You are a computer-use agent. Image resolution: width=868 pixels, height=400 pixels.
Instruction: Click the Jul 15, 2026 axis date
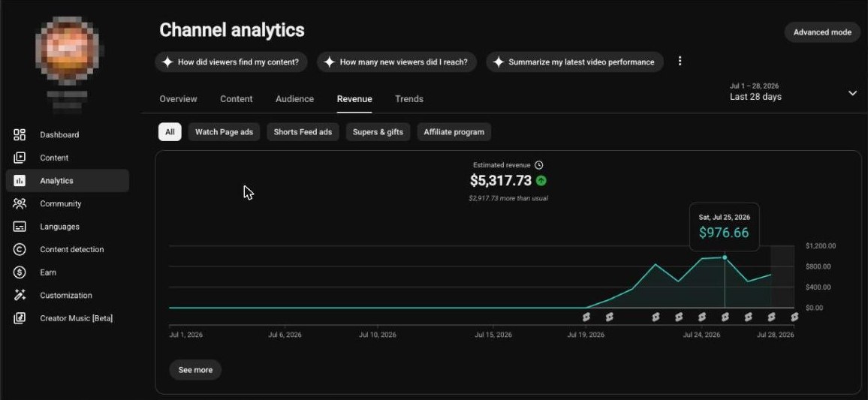(x=493, y=335)
